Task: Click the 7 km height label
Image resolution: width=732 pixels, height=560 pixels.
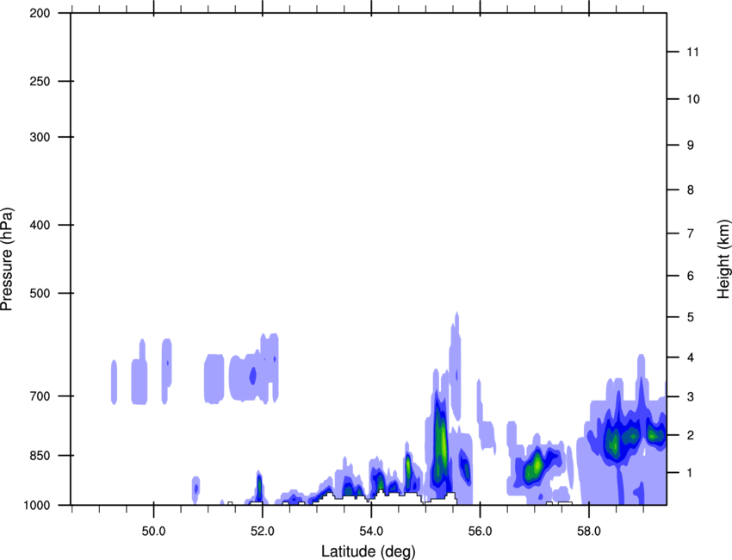Action: point(691,233)
